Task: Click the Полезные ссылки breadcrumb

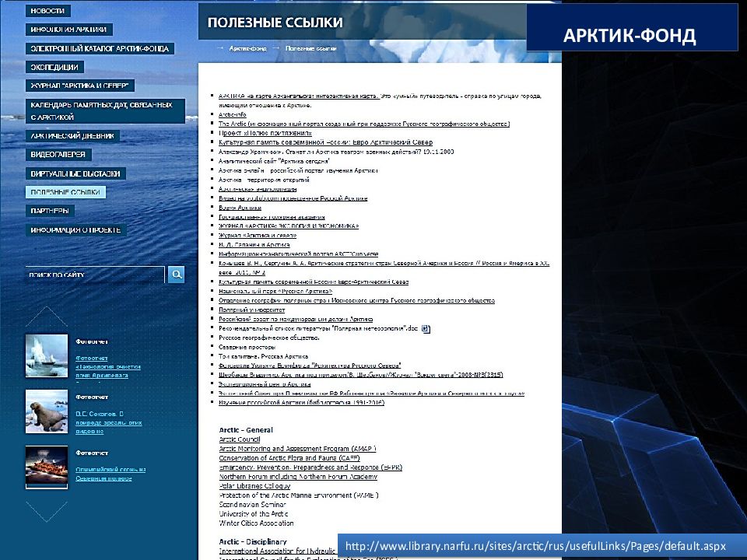Action: [x=311, y=48]
